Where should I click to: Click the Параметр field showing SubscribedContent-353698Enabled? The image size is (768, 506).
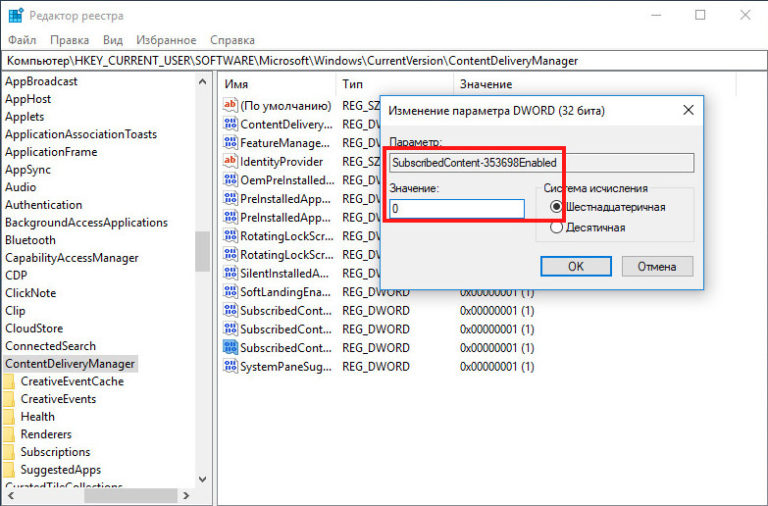[x=542, y=163]
